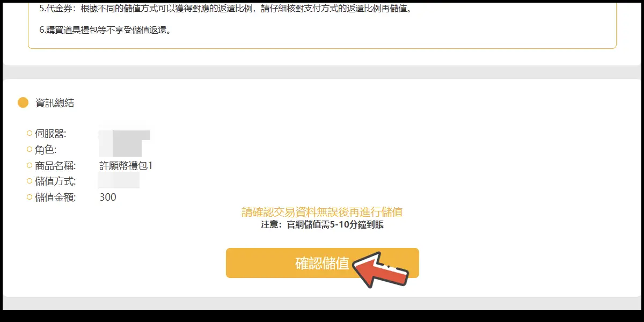Click the 伺服器 field label

[x=50, y=134]
